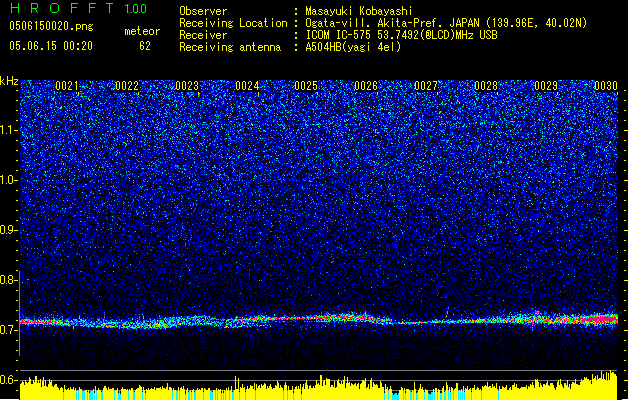Image resolution: width=629 pixels, height=400 pixels.
Task: Click the Receiving antenna label
Action: click(230, 47)
